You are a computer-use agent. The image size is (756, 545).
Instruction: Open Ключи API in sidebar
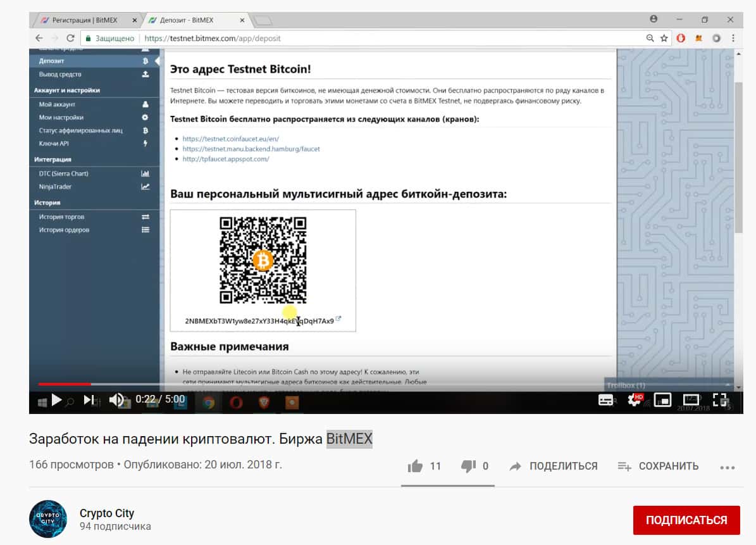tap(94, 143)
